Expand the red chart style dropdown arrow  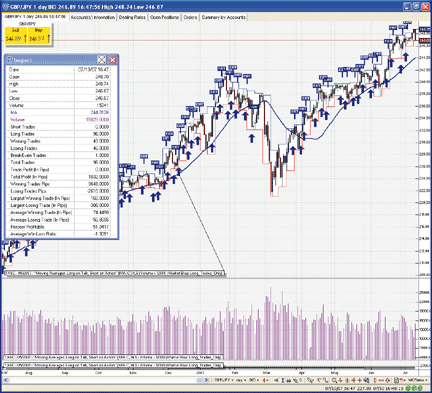(267, 380)
